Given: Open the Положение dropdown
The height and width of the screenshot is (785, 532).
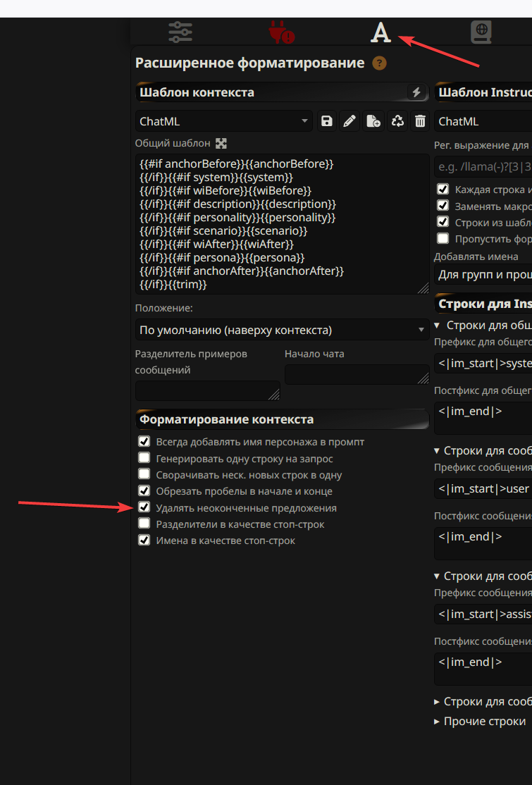Looking at the screenshot, I should pos(283,330).
